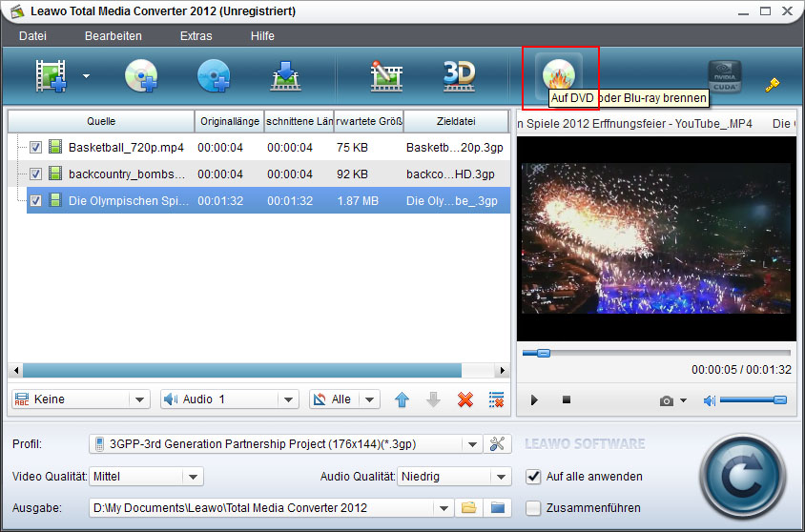
Task: Click the registration key icon
Action: click(x=773, y=85)
